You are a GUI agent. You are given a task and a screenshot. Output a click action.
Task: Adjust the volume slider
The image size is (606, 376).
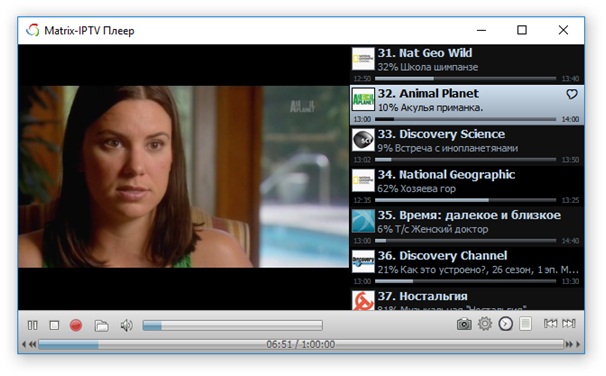[x=232, y=326]
